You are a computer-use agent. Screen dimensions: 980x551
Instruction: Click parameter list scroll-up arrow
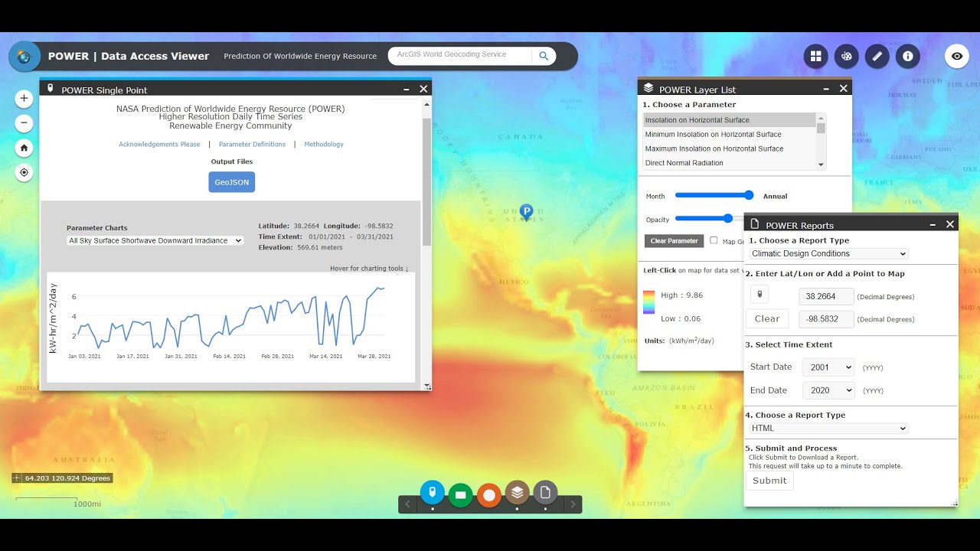tap(821, 118)
